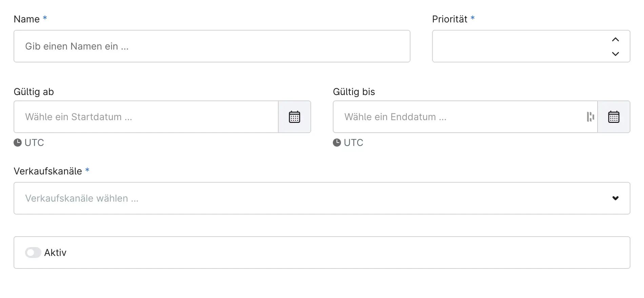Click the Verkaufskanäle label
The width and height of the screenshot is (644, 298).
click(x=48, y=171)
